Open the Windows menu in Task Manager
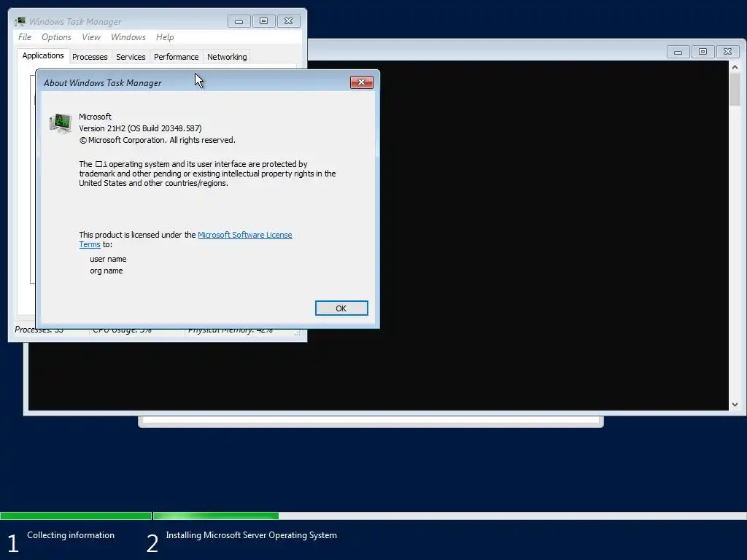The height and width of the screenshot is (560, 747). tap(128, 37)
